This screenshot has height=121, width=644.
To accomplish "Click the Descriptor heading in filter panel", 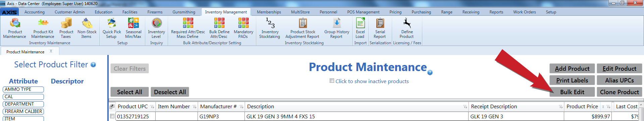I will [67, 81].
